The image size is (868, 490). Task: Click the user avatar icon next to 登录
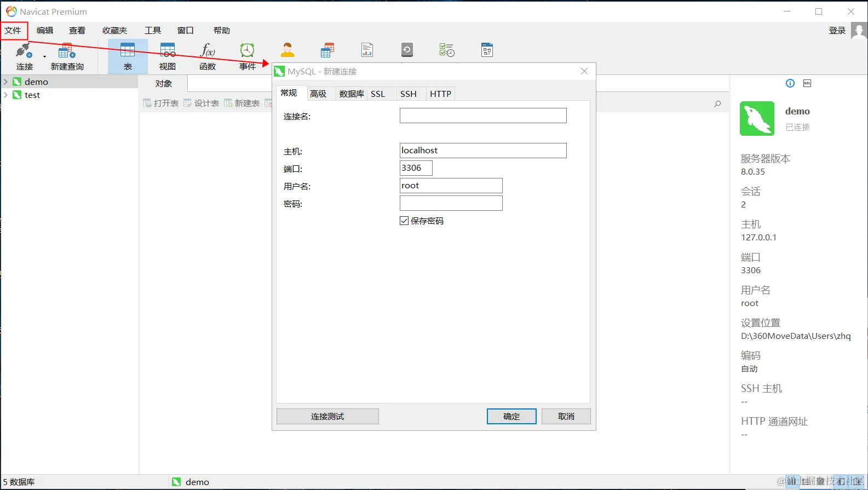859,31
